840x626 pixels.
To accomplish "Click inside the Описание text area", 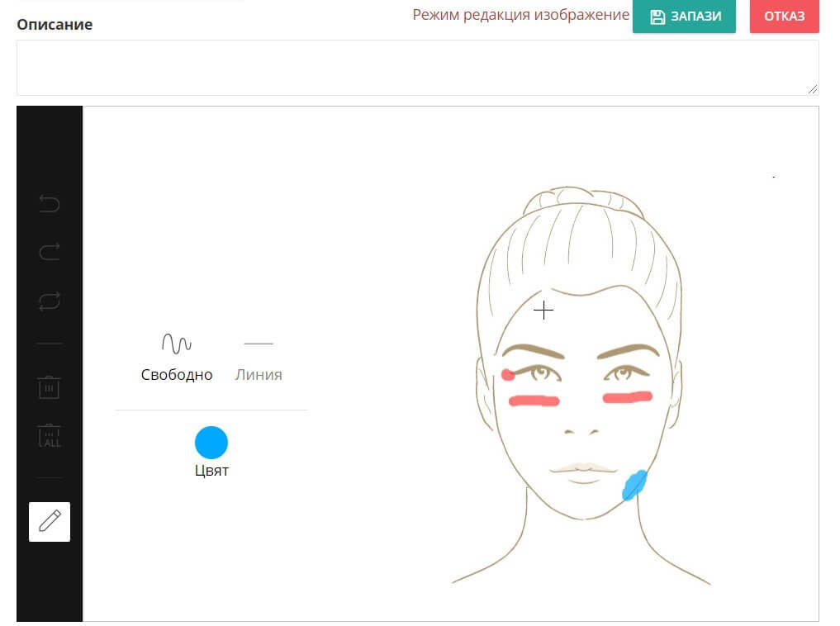I will tap(417, 68).
